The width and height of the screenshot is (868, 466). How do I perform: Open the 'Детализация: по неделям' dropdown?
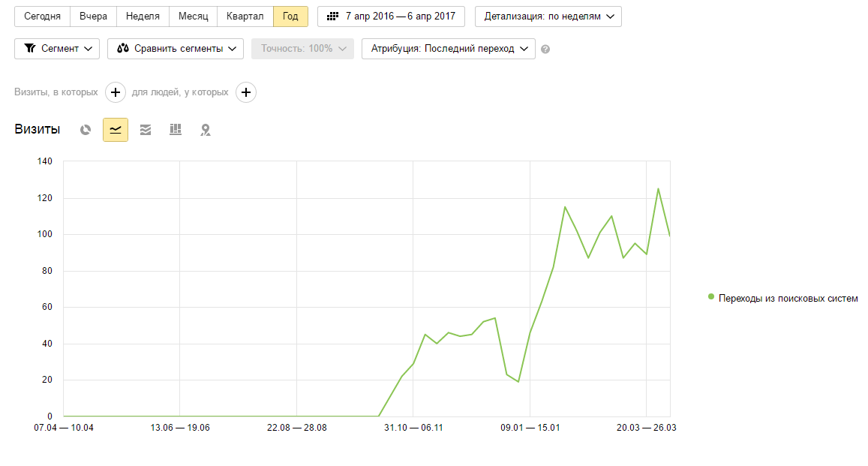[548, 17]
